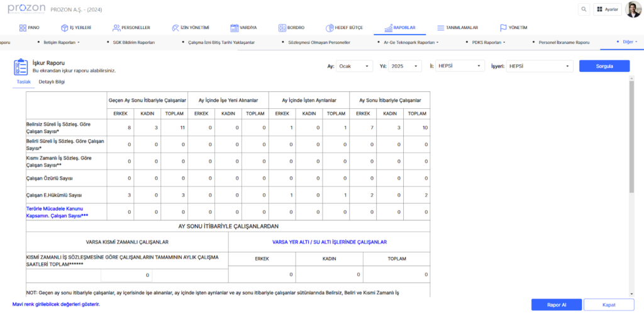Go to İŞ YERLERİ section

76,28
